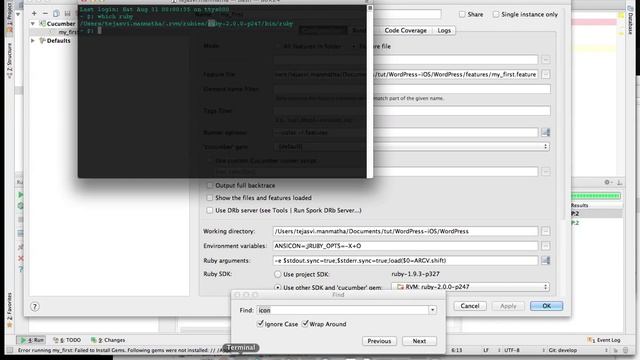Open Structure side tab
The width and height of the screenshot is (640, 360).
[x=10, y=60]
